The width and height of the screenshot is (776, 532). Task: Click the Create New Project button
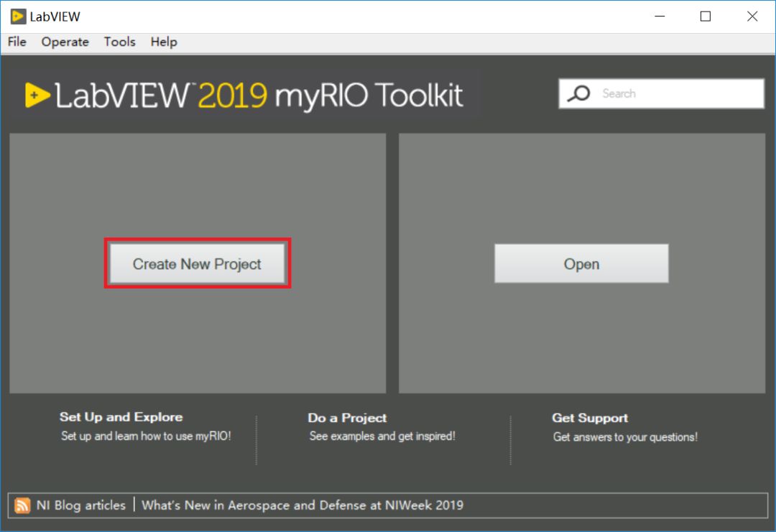197,263
